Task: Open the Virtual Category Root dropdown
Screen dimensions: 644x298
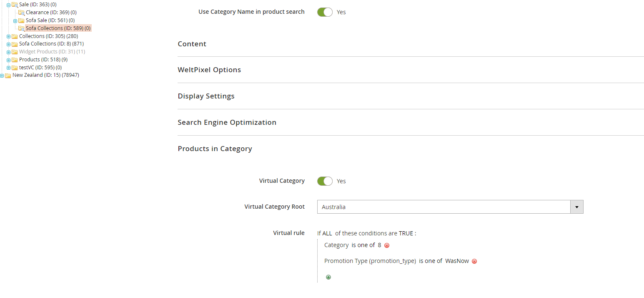Action: (x=576, y=207)
